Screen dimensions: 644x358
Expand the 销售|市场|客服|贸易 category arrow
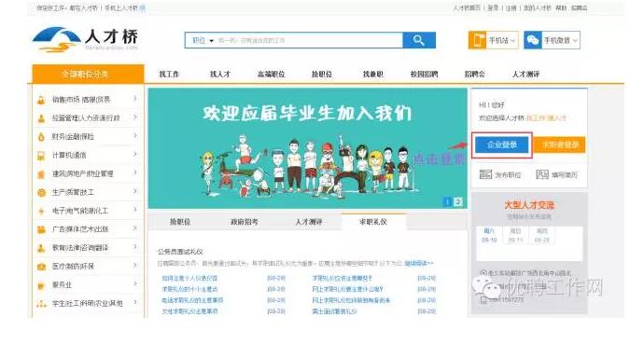[135, 99]
